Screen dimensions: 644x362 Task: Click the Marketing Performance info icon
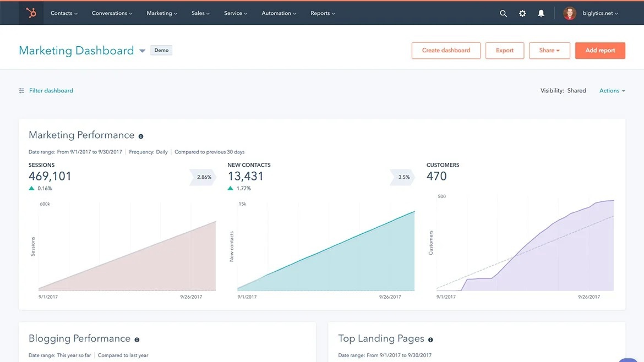coord(141,136)
